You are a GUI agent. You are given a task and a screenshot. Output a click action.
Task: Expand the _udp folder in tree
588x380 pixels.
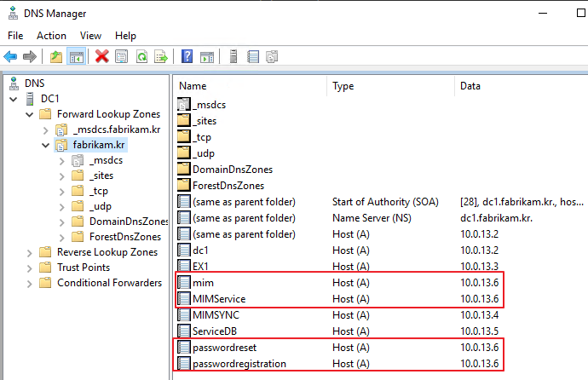click(x=62, y=207)
